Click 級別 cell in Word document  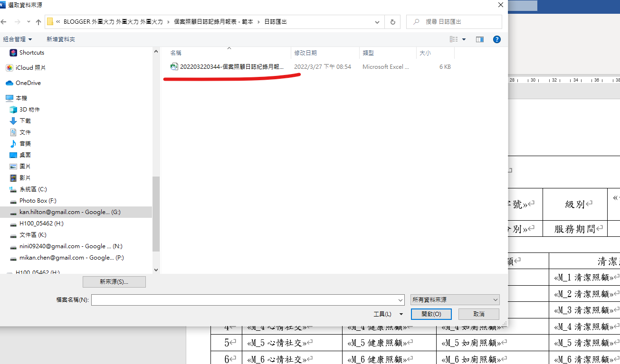[x=575, y=204]
